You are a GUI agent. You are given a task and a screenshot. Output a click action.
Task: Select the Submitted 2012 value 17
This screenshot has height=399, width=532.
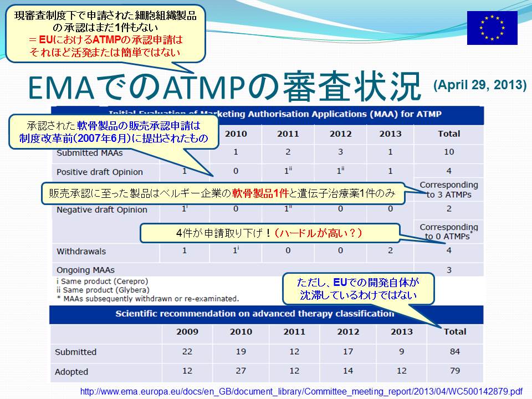point(348,351)
